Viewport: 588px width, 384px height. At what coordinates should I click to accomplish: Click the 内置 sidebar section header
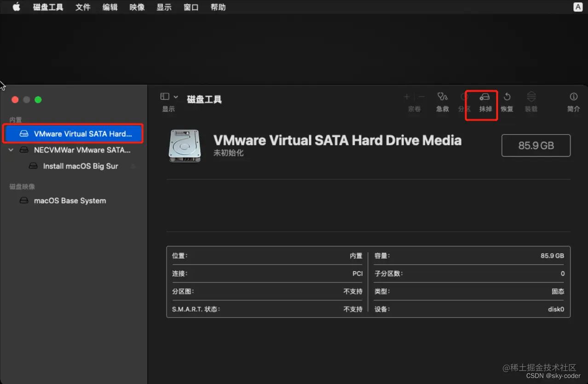pos(16,120)
